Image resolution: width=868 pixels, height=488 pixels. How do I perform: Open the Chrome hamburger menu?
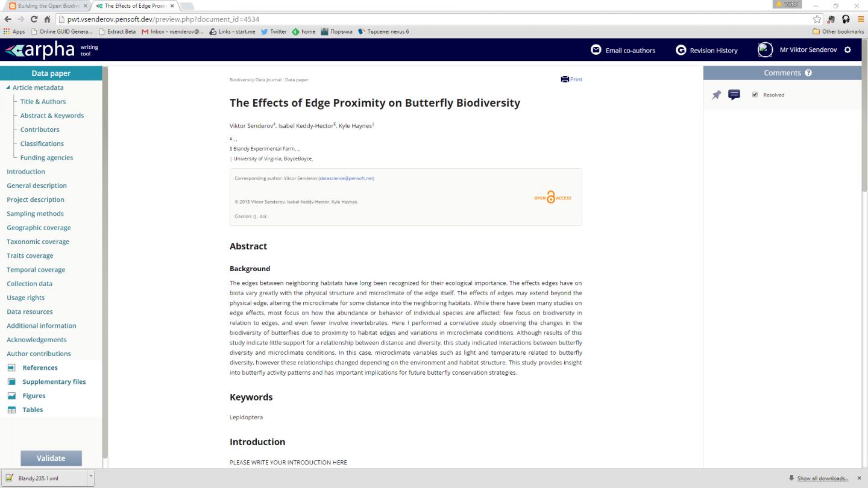click(x=861, y=19)
